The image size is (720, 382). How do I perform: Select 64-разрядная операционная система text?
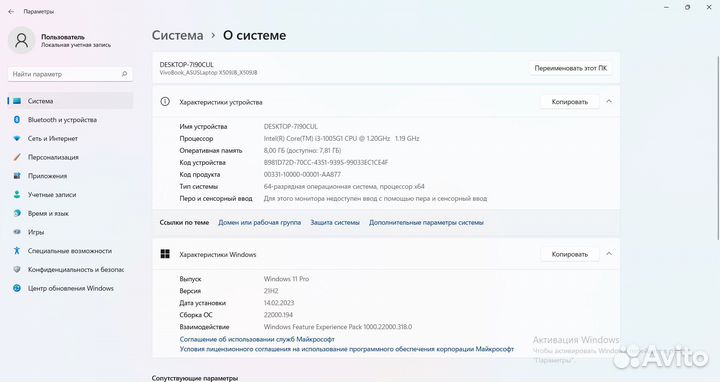click(x=344, y=186)
